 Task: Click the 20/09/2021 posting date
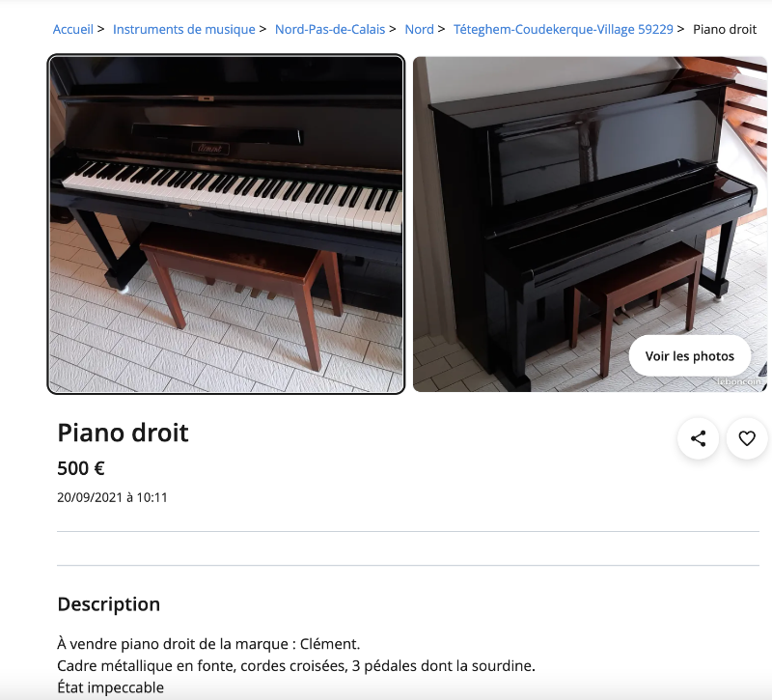(x=112, y=497)
